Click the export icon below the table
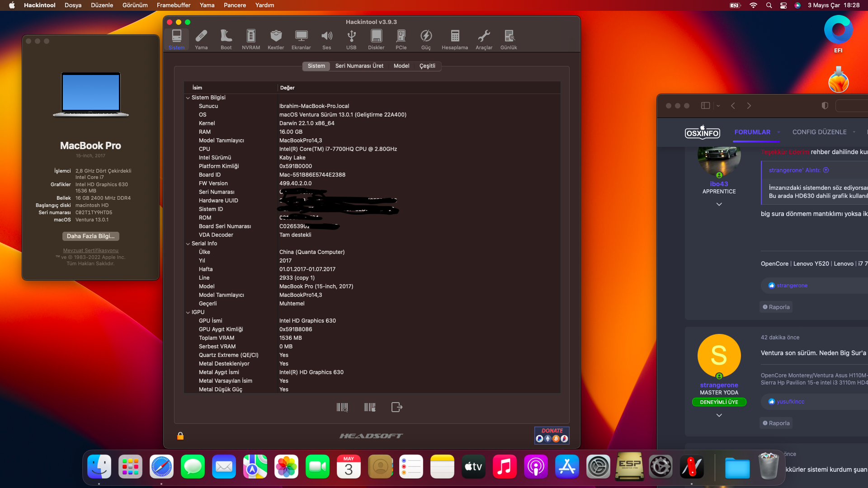Image resolution: width=868 pixels, height=488 pixels. (x=396, y=407)
